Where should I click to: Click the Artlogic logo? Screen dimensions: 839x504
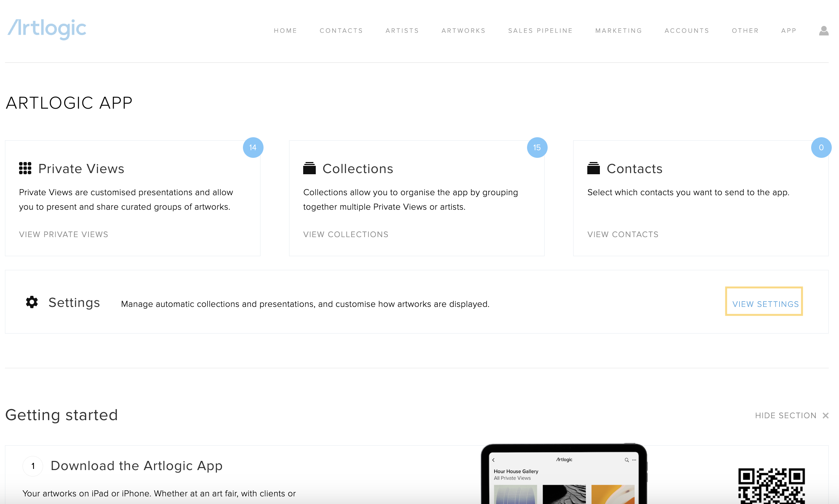[47, 29]
